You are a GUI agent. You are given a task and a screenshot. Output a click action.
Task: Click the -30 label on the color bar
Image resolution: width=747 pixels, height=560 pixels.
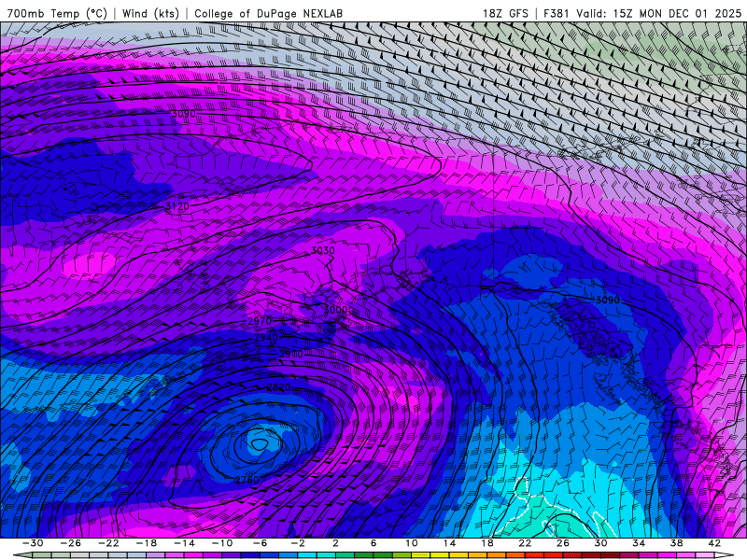point(32,543)
